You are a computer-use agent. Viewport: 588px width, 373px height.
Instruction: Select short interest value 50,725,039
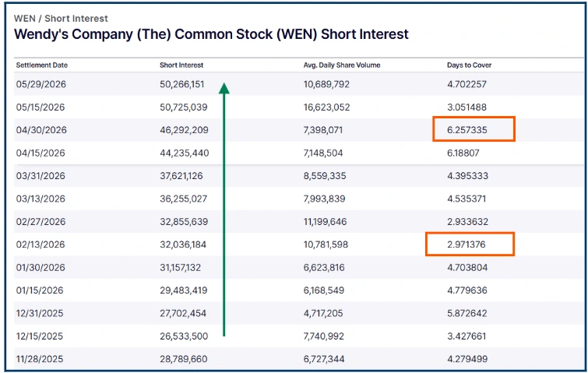point(183,107)
